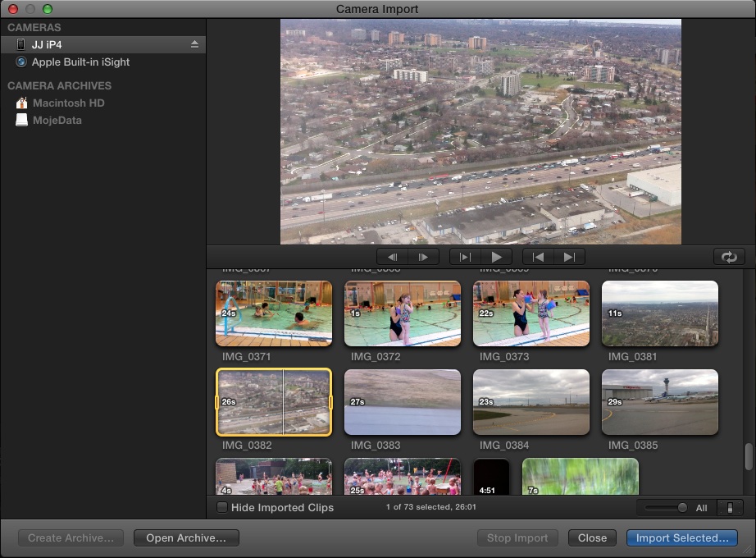This screenshot has width=756, height=558.
Task: Click the CAMERA ARCHIVES section header
Action: tap(59, 85)
